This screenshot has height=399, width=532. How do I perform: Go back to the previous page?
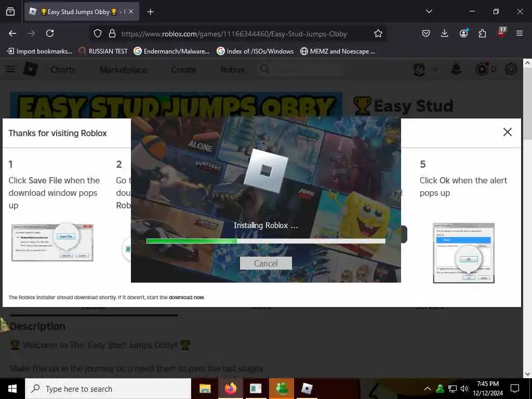pos(12,33)
